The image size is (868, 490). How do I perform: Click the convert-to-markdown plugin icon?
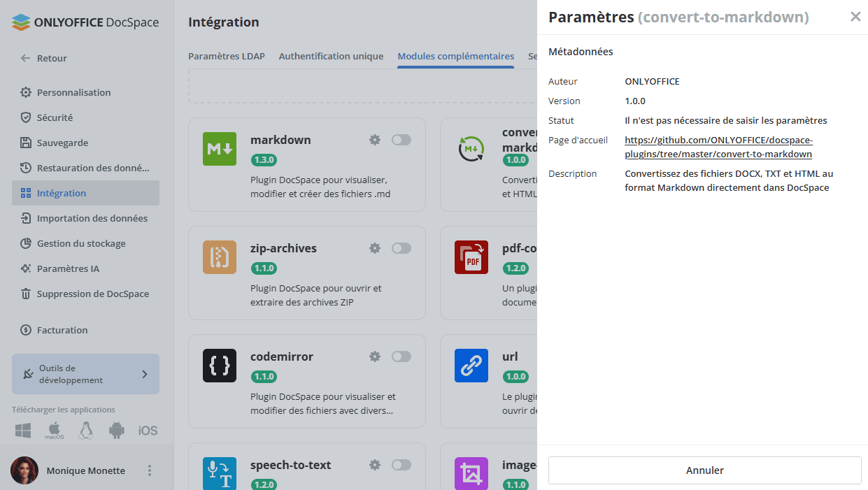(x=471, y=149)
